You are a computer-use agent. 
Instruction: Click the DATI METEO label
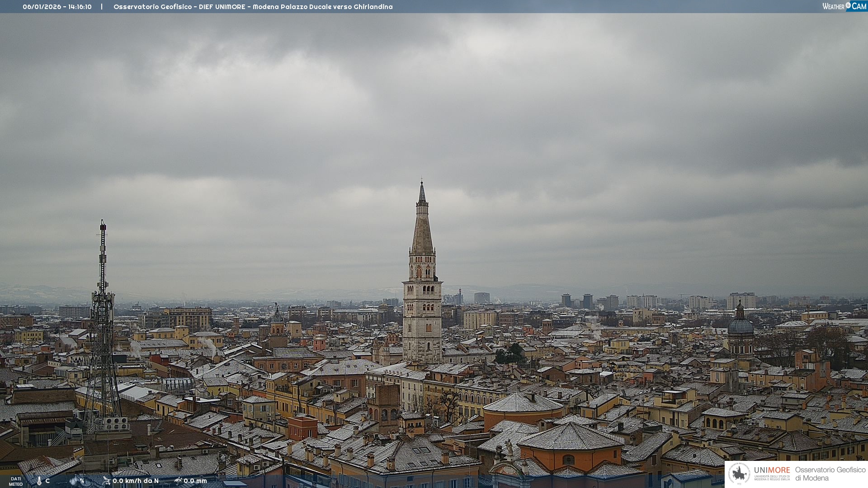coord(16,481)
